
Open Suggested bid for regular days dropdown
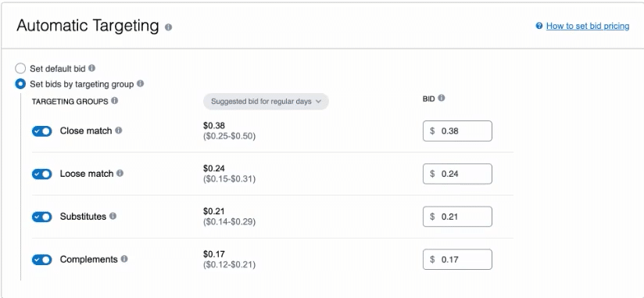click(x=266, y=102)
